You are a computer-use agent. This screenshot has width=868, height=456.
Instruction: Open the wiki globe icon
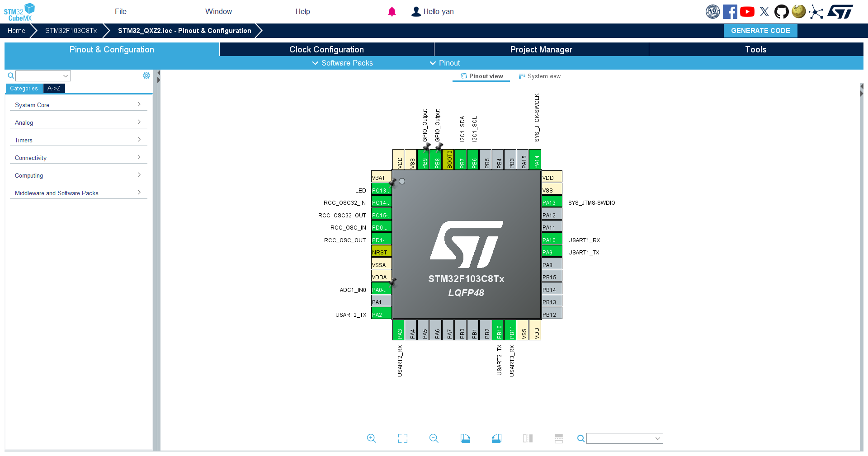[799, 11]
